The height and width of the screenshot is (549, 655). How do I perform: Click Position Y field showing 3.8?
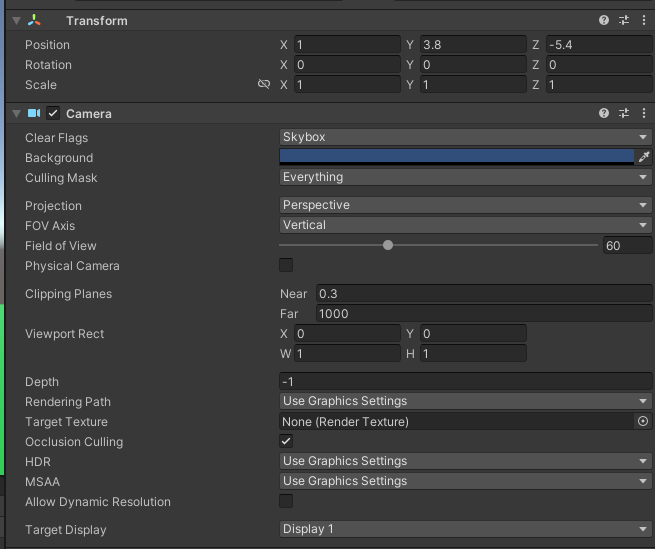[x=473, y=44]
